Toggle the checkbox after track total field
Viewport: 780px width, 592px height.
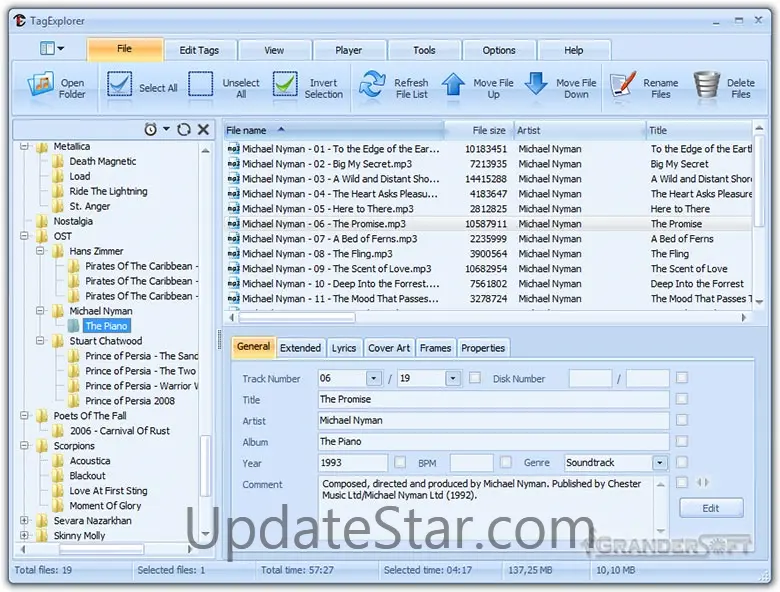coord(475,378)
